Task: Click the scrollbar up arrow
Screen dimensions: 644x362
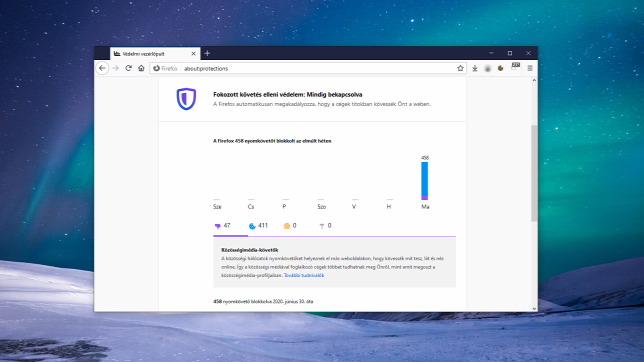Action: pyautogui.click(x=534, y=81)
